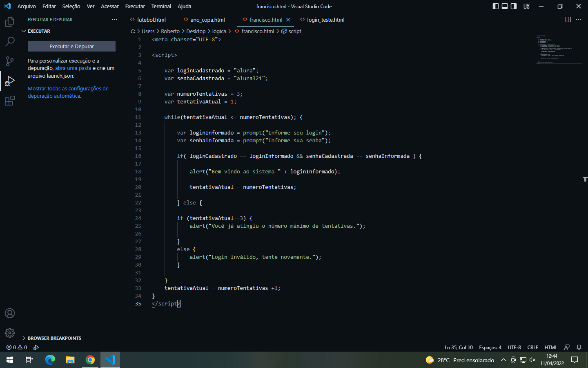Click line number 16 in gutter

tap(138, 156)
